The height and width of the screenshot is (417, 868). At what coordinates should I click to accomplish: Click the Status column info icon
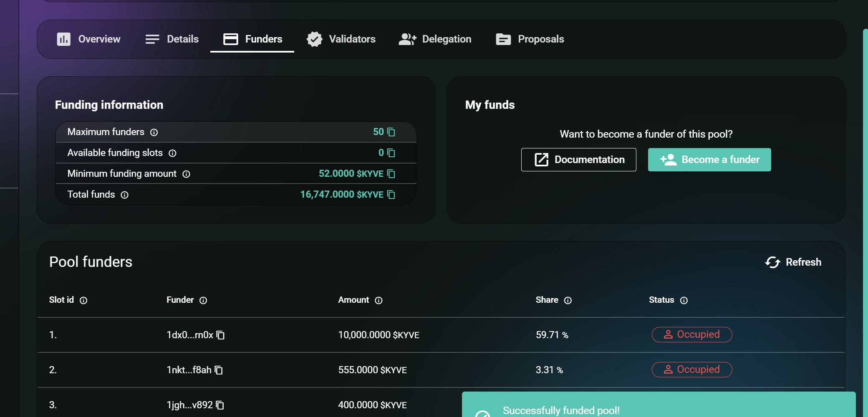pos(684,301)
